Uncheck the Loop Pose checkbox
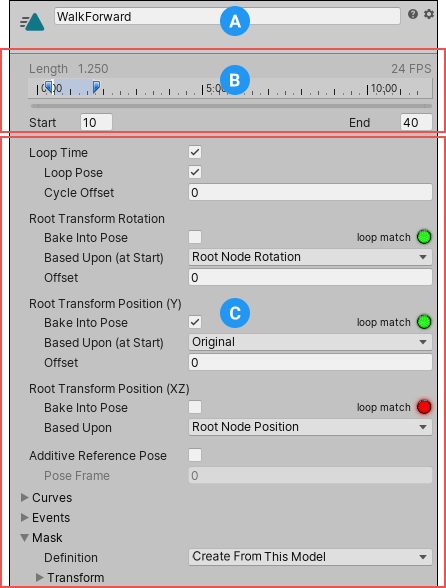446x588 pixels. (x=195, y=172)
